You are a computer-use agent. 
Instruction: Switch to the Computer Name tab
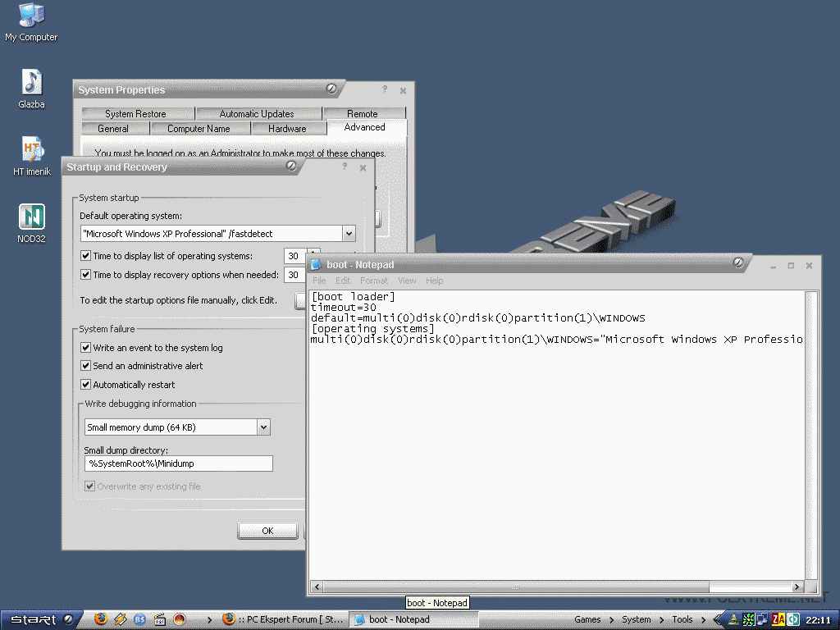(200, 129)
